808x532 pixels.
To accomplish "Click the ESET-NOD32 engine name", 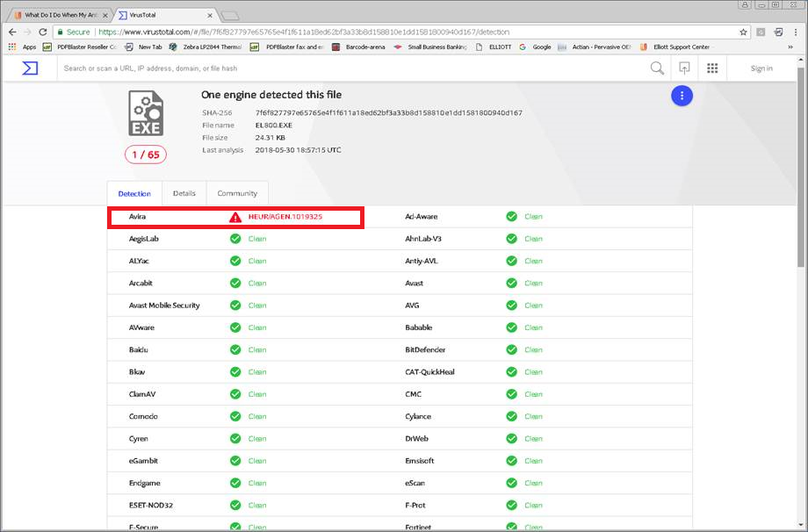I will [x=150, y=505].
